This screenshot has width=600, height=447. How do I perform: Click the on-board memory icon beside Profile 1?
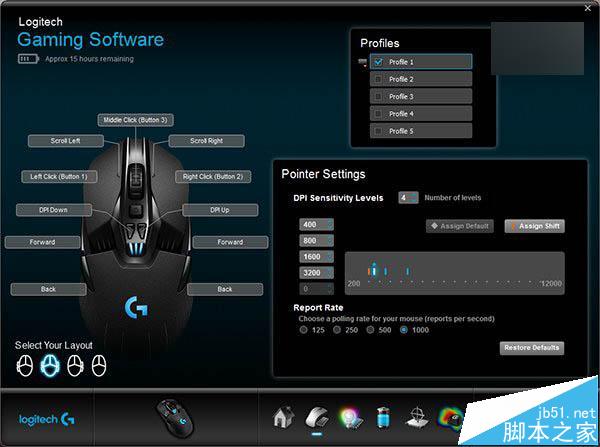pyautogui.click(x=362, y=62)
